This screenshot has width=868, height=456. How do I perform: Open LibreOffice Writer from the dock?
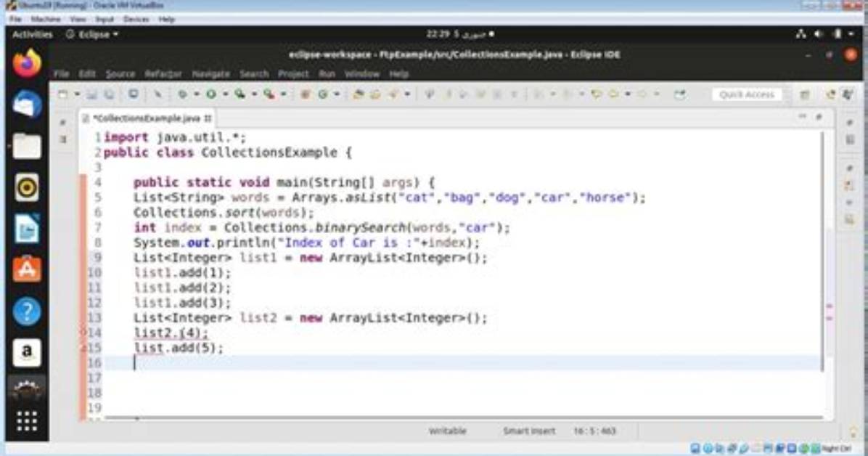[27, 229]
